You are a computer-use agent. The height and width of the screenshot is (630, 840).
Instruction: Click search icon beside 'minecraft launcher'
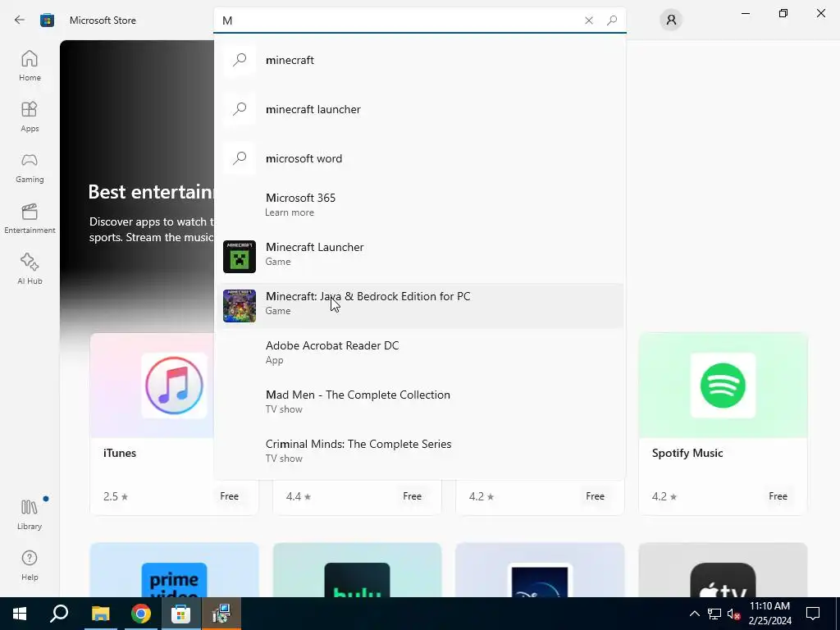240,109
